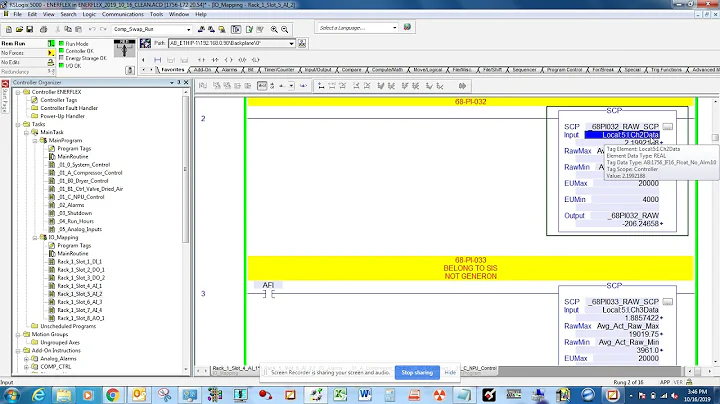Click the ladder editor vertical scrollbar thumb
This screenshot has width=720, height=404.
pyautogui.click(x=715, y=137)
